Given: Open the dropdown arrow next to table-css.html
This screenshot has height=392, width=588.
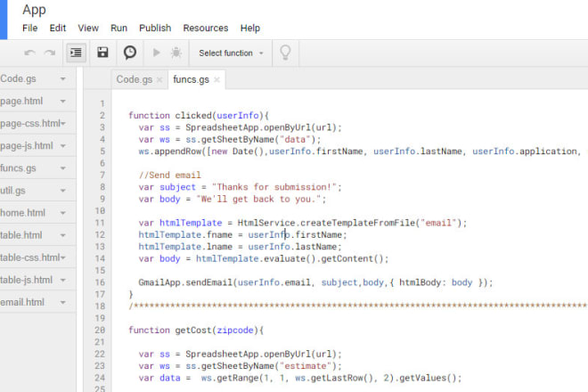Looking at the screenshot, I should [63, 257].
